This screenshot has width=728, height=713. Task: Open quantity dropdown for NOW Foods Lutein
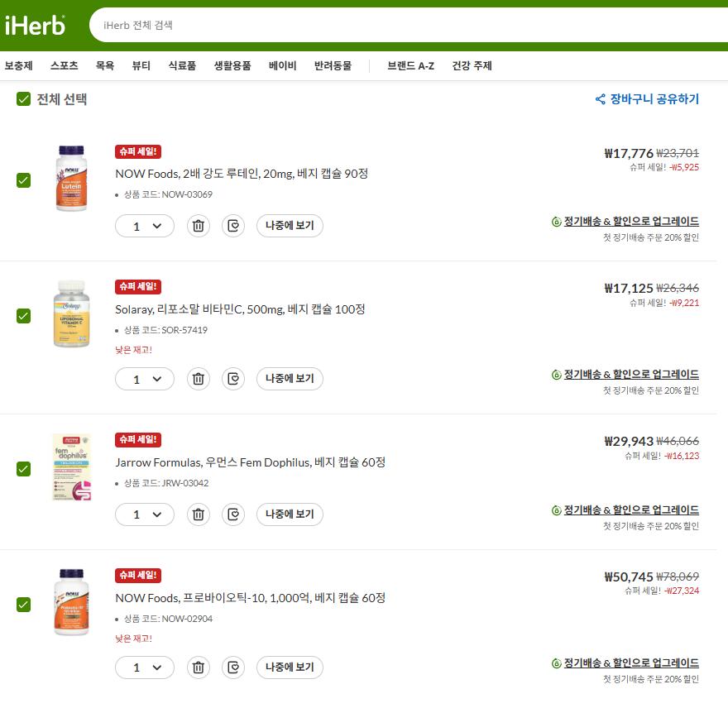[x=145, y=226]
